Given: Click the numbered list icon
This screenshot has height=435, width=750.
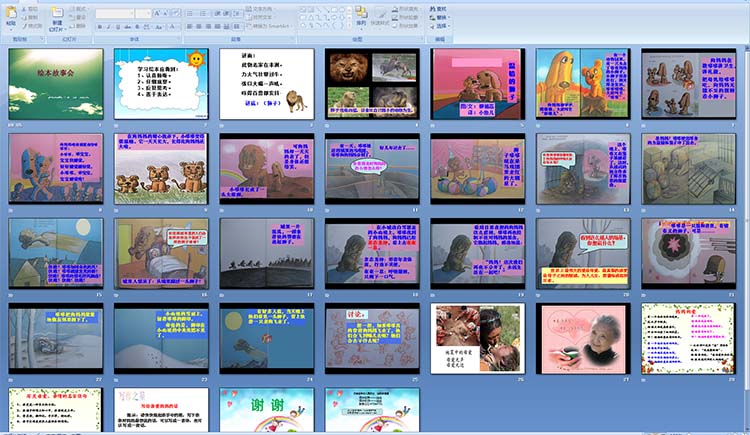Looking at the screenshot, I should point(203,13).
